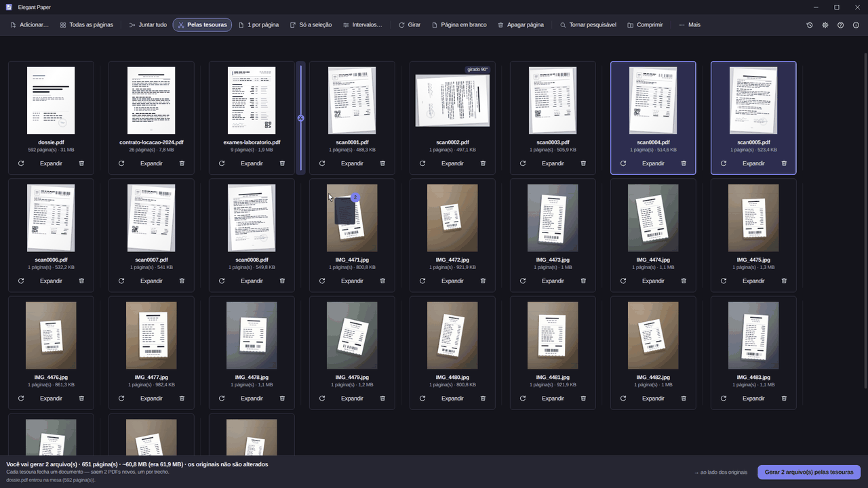Expand the scan0003.pdf card
The image size is (868, 488).
tap(553, 163)
